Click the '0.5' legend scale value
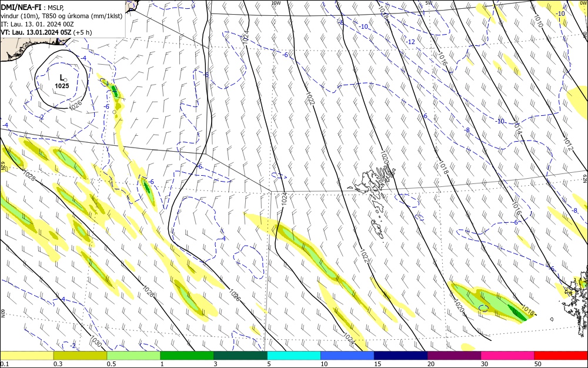The height and width of the screenshot is (368, 588). click(111, 364)
